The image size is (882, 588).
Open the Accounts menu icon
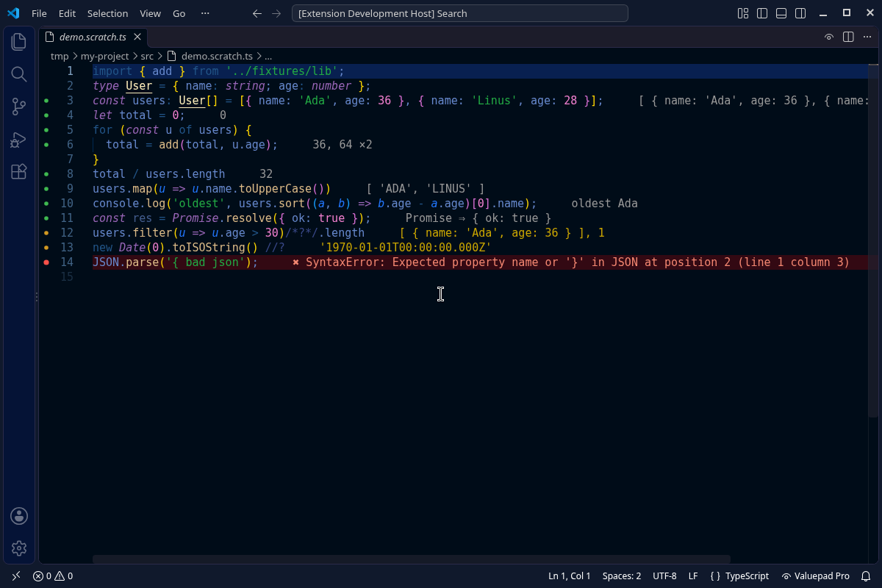pos(19,516)
